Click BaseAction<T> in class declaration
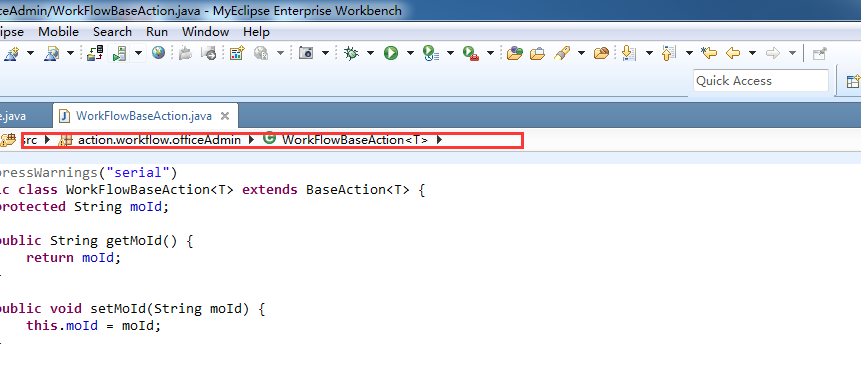The image size is (861, 367). click(357, 190)
